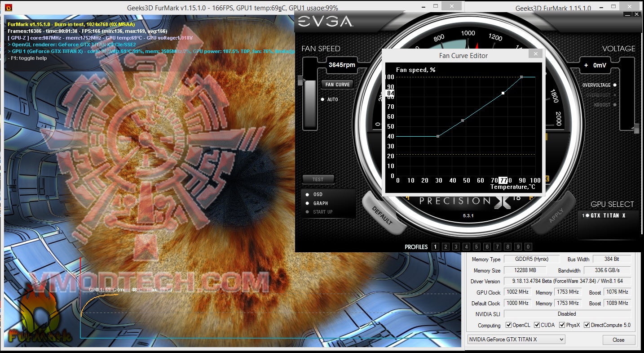The image size is (644, 353).
Task: Click the voltage slider handle
Action: [x=636, y=129]
